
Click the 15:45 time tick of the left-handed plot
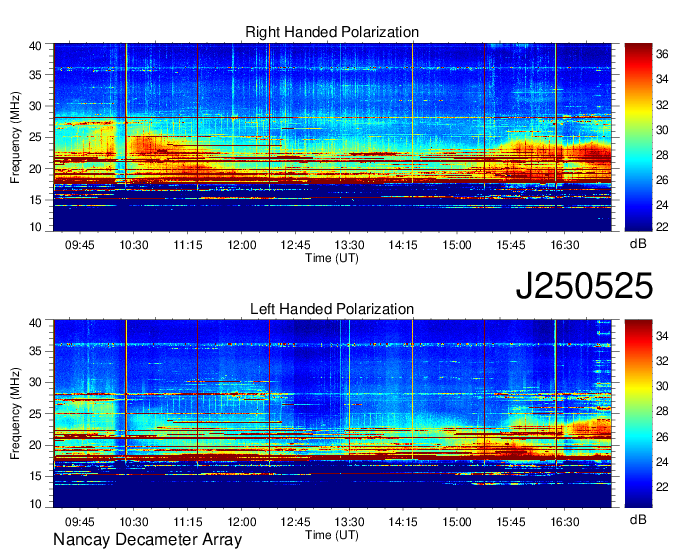[510, 522]
